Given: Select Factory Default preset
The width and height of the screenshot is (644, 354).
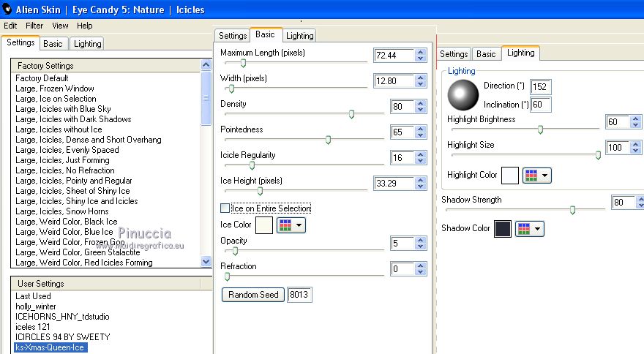Looking at the screenshot, I should click(42, 78).
